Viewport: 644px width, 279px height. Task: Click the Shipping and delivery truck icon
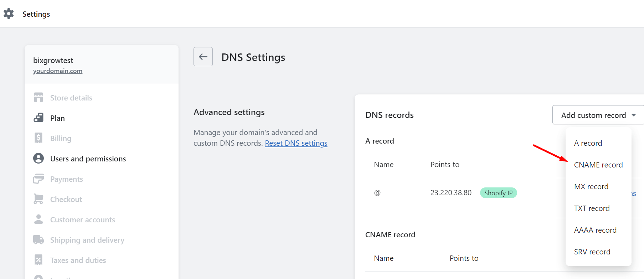click(x=38, y=240)
